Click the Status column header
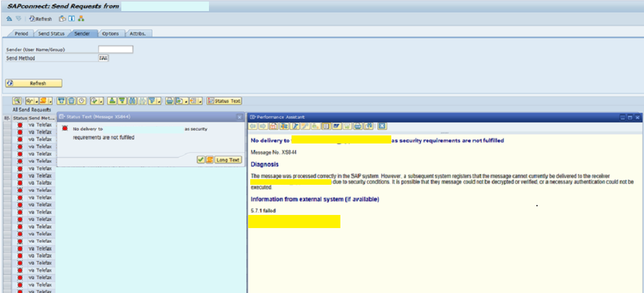 [x=20, y=118]
